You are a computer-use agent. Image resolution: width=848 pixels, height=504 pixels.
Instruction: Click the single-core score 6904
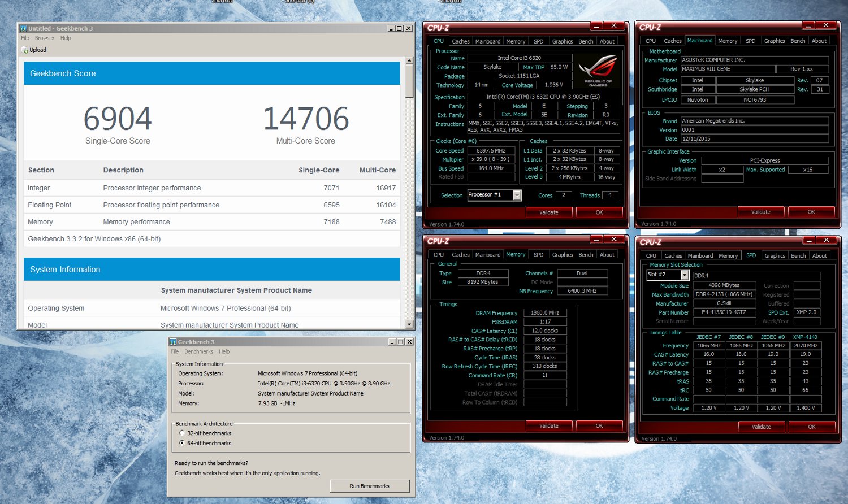point(118,119)
